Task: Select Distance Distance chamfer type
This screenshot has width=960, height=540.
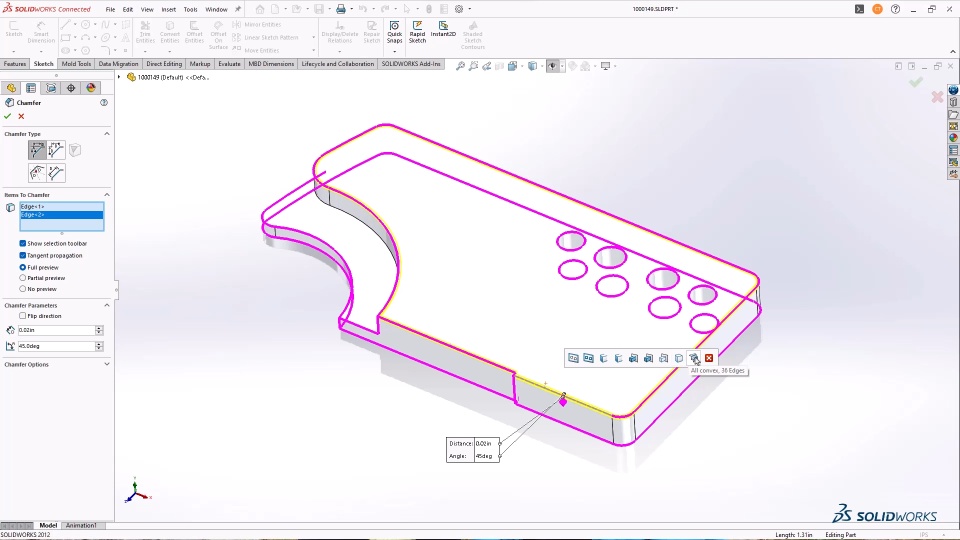Action: point(56,150)
